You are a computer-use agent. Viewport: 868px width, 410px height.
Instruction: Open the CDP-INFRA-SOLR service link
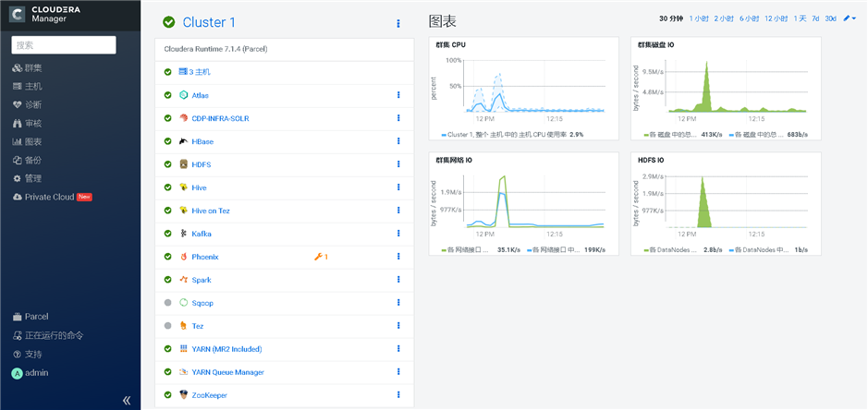(x=220, y=118)
